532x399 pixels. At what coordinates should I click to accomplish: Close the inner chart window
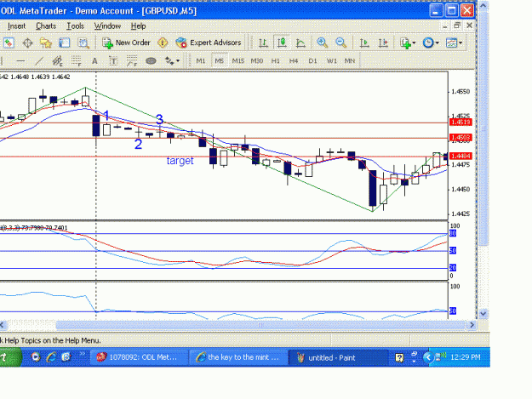pos(469,26)
